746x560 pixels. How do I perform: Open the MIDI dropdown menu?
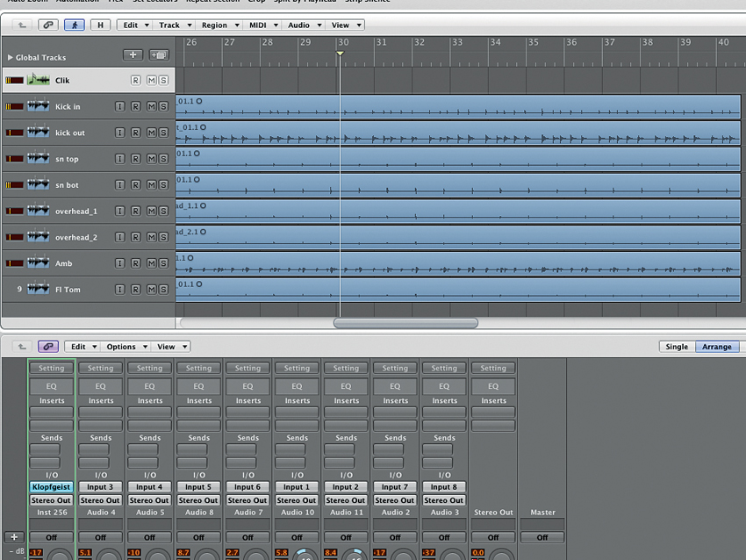click(262, 25)
